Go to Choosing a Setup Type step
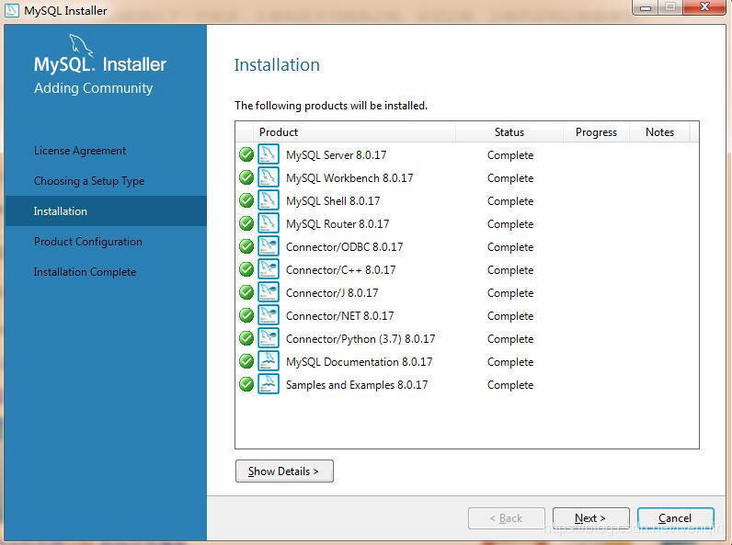Image resolution: width=732 pixels, height=545 pixels. tap(89, 181)
